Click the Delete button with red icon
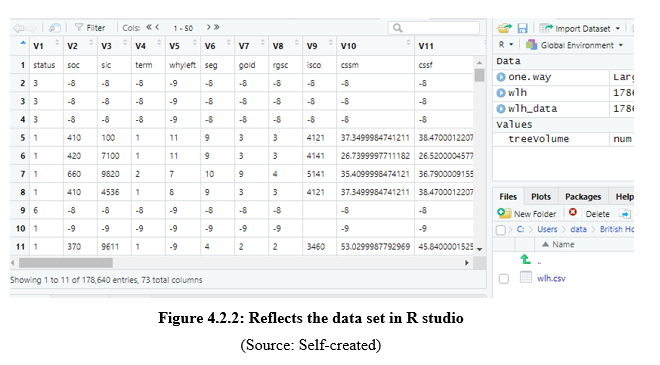Viewport: 660px width, 365px height. pos(589,213)
